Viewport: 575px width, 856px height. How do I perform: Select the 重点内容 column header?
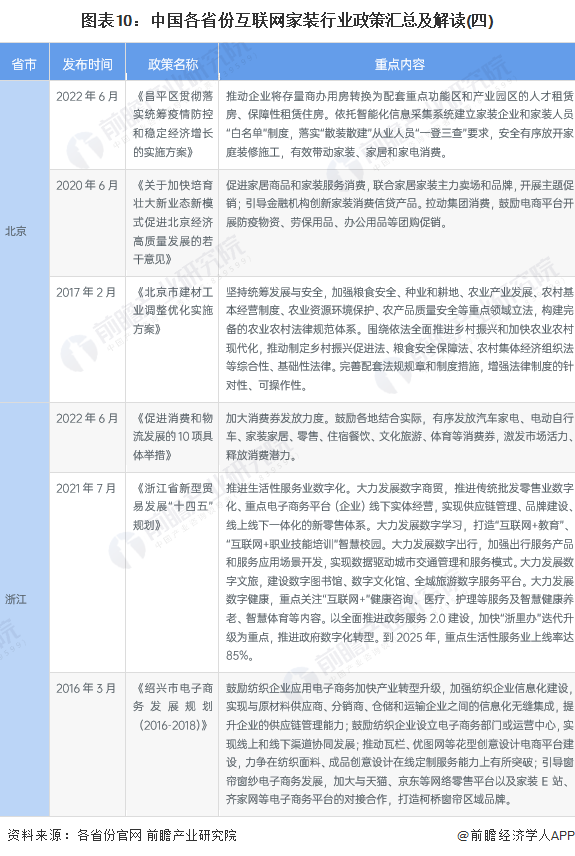(400, 64)
